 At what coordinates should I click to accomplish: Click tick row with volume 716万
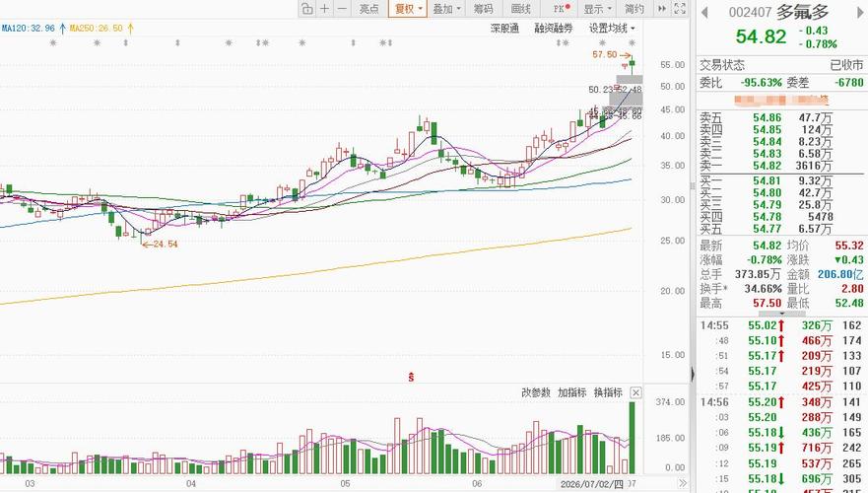(x=780, y=448)
